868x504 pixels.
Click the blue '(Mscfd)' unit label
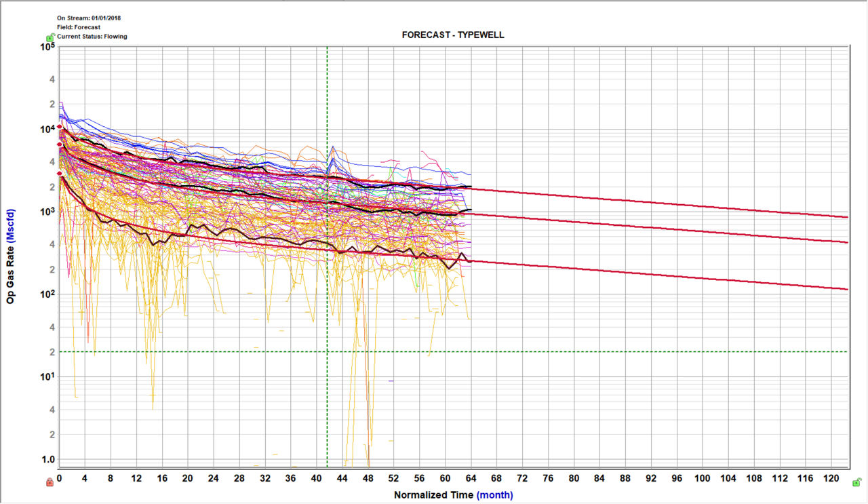[x=11, y=225]
